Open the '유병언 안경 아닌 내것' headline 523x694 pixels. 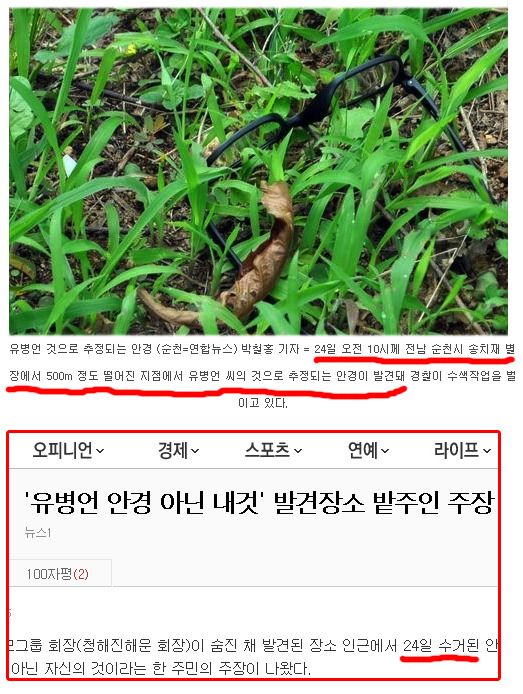259,503
